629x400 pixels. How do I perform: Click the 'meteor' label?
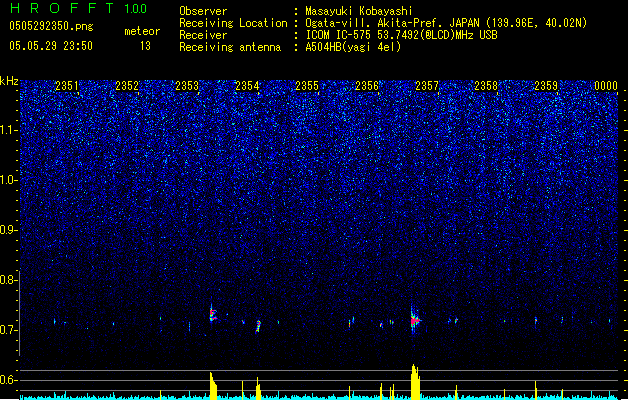(x=142, y=31)
